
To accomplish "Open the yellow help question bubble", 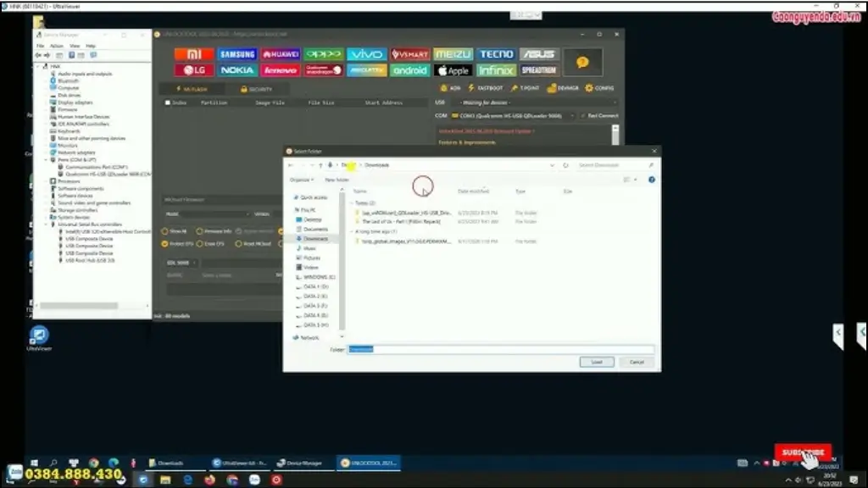I will [x=582, y=62].
